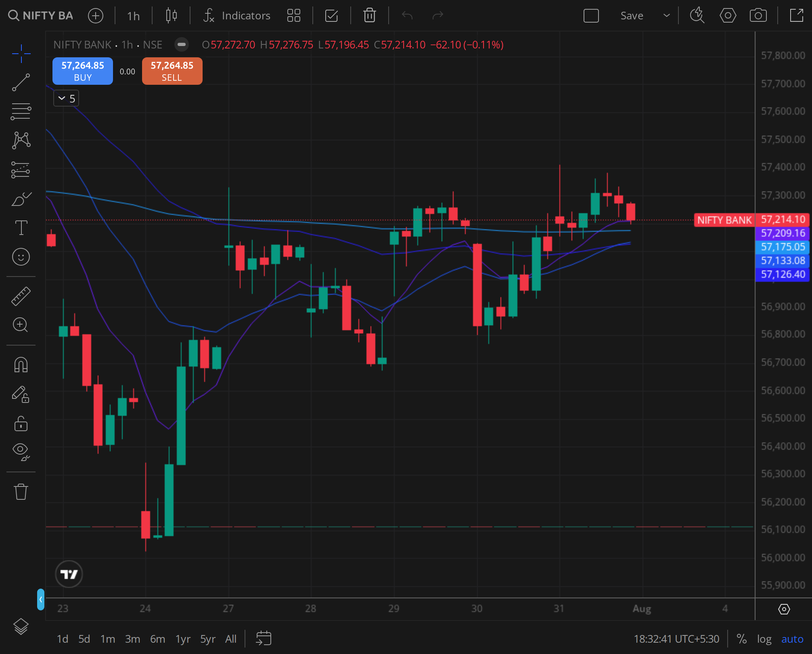812x654 pixels.
Task: Change chart style with candles icon
Action: point(172,16)
